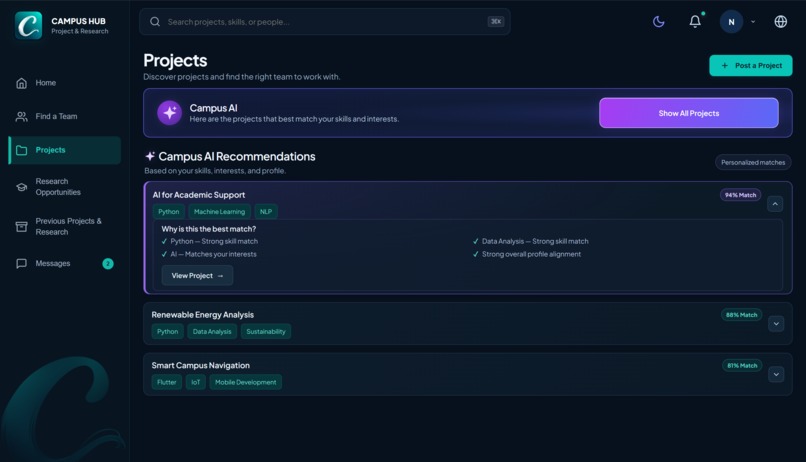Click Show All Projects button

(689, 113)
